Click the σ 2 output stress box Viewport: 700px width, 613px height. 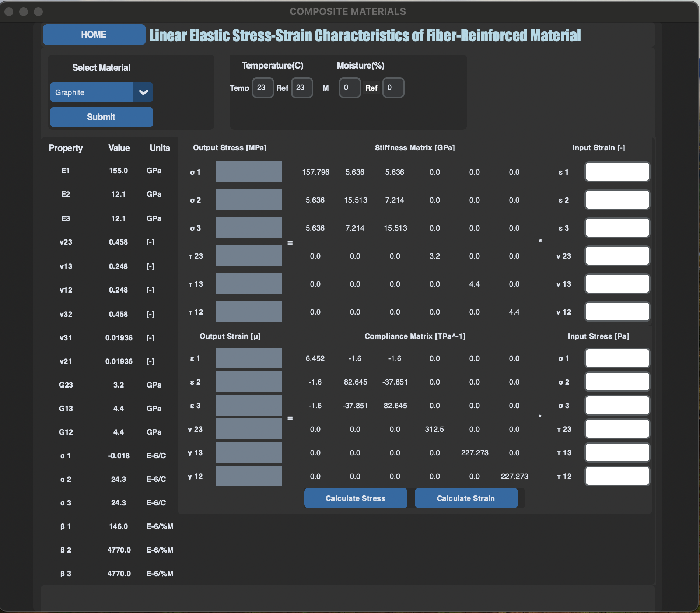(249, 200)
